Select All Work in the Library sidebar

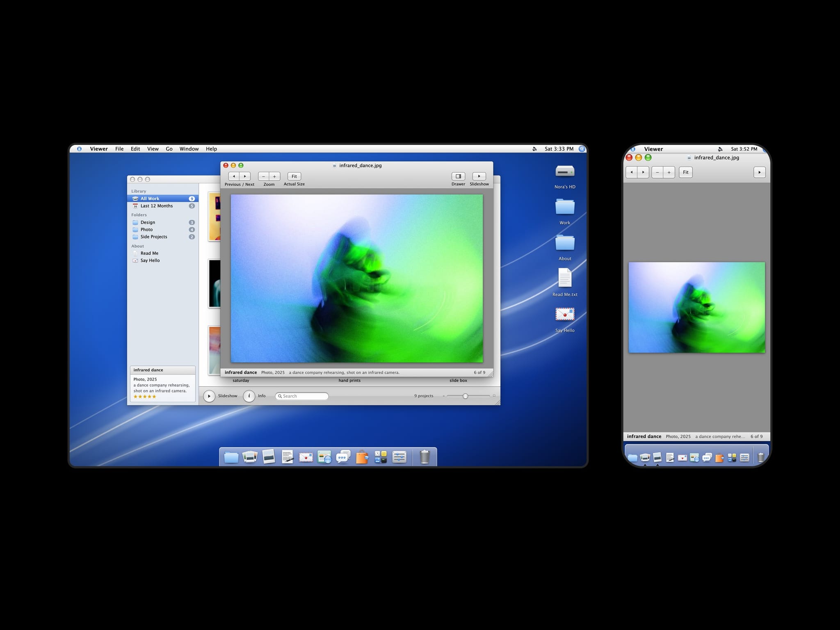tap(163, 199)
